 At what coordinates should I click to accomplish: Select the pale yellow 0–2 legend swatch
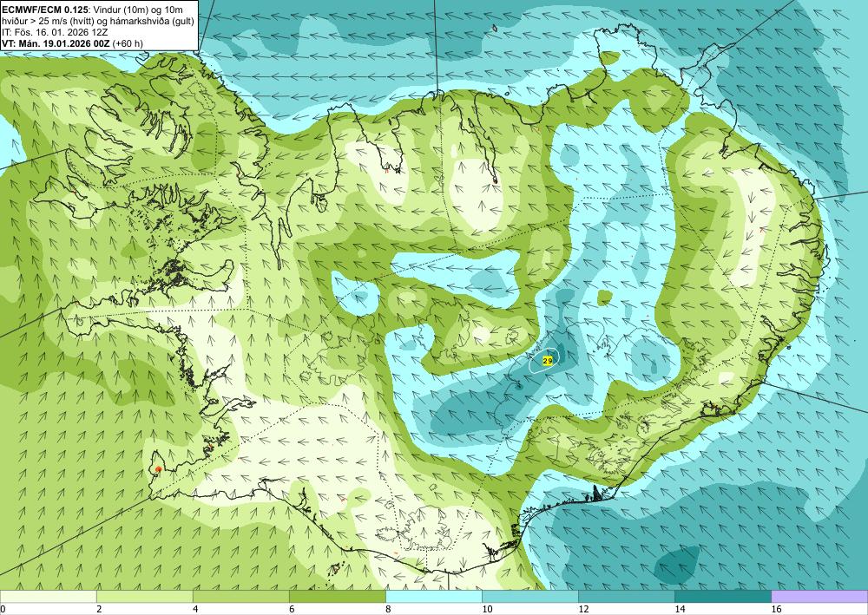point(48,596)
